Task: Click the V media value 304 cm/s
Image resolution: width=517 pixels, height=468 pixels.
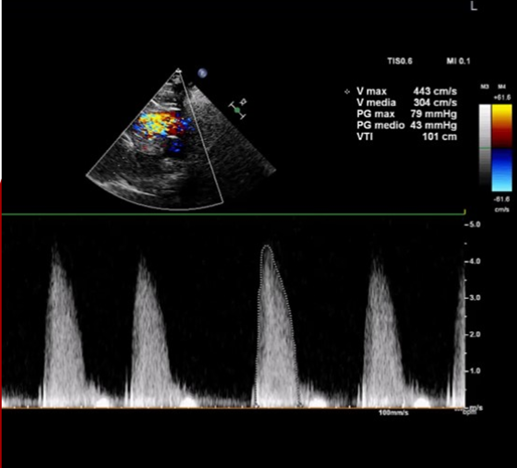Action: pyautogui.click(x=435, y=103)
